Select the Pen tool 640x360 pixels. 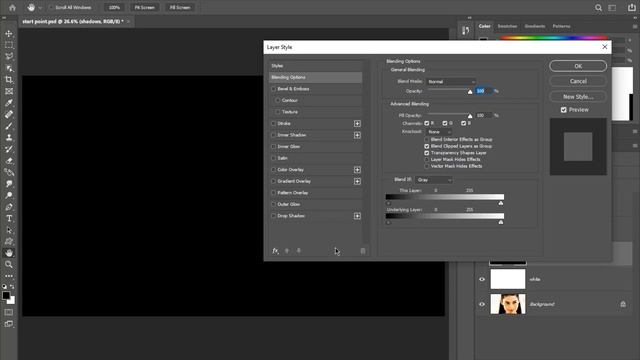tap(9, 207)
